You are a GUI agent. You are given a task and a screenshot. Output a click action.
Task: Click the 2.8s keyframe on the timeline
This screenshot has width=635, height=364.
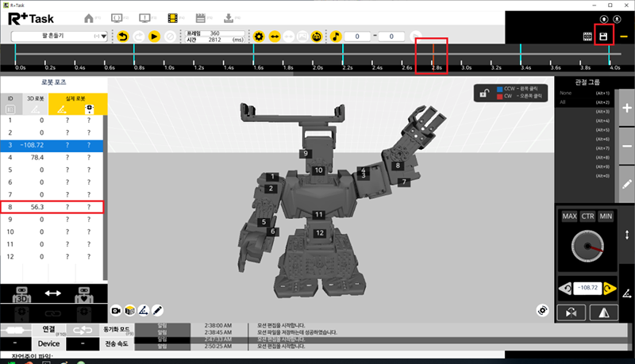point(433,55)
